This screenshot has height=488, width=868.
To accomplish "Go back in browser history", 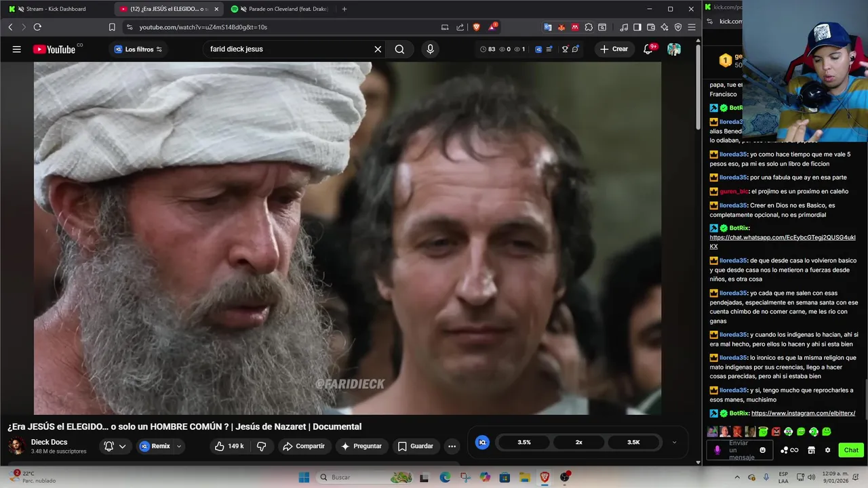I will (x=10, y=27).
